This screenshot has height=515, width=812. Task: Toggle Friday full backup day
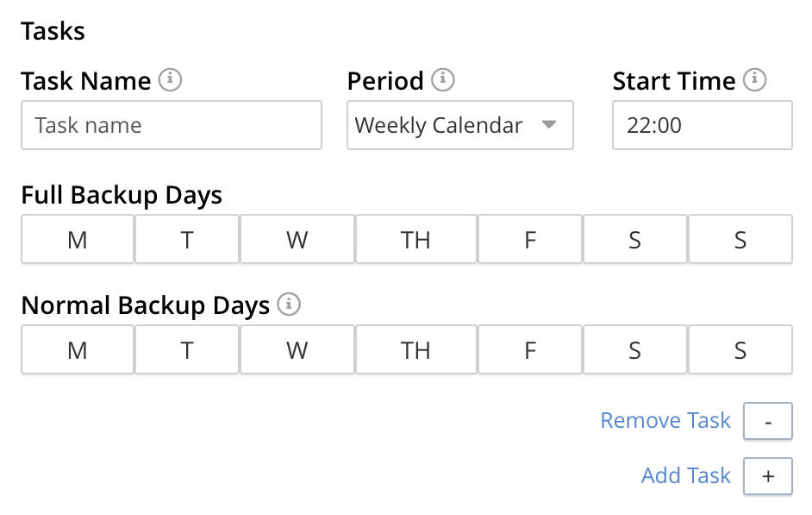529,239
